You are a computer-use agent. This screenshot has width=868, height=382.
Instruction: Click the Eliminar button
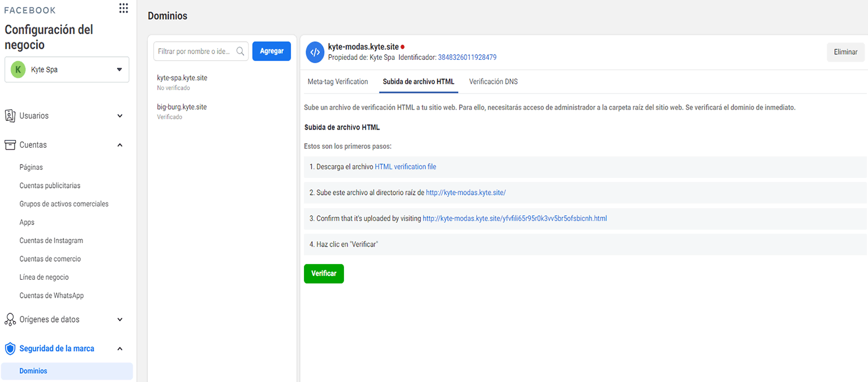point(845,52)
